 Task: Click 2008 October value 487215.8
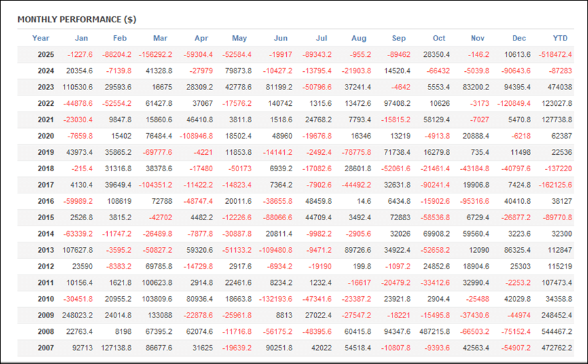(433, 333)
